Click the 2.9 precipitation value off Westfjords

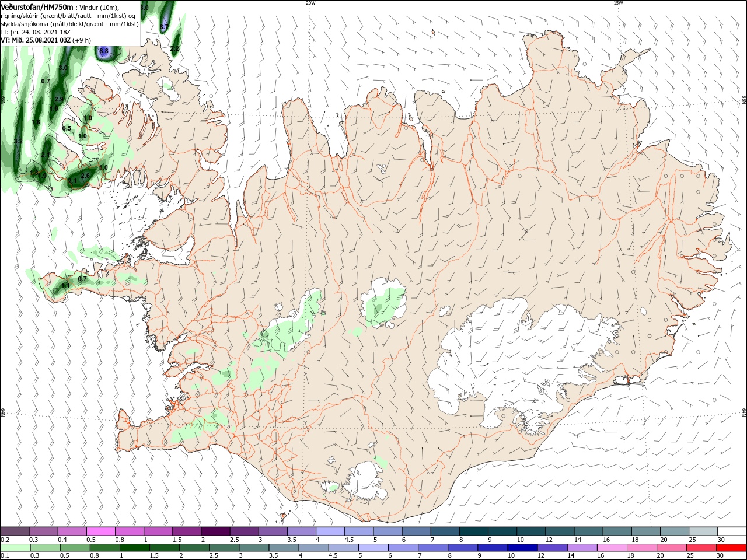pyautogui.click(x=58, y=100)
